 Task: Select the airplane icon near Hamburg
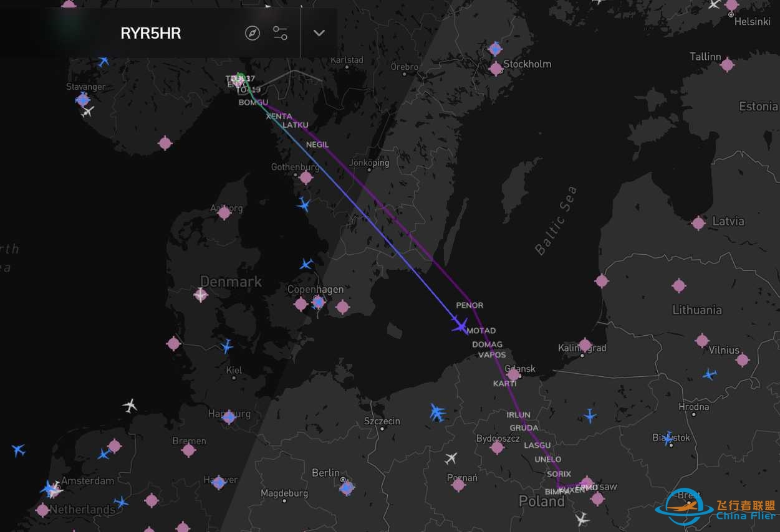click(228, 416)
